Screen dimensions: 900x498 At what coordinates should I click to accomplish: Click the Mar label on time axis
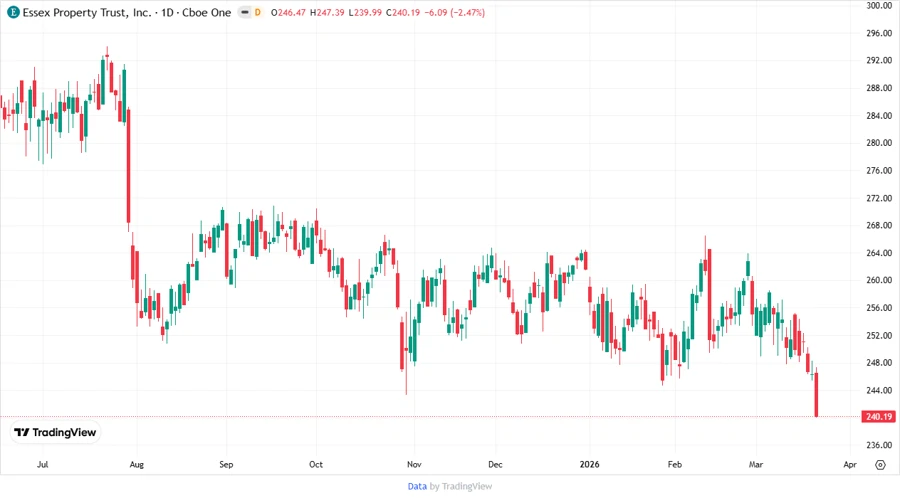[x=756, y=464]
